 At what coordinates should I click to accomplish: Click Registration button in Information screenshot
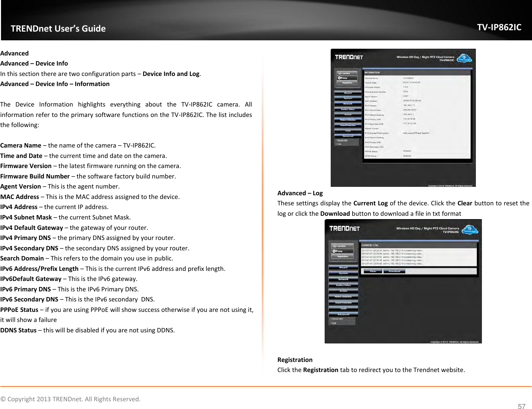point(347,83)
